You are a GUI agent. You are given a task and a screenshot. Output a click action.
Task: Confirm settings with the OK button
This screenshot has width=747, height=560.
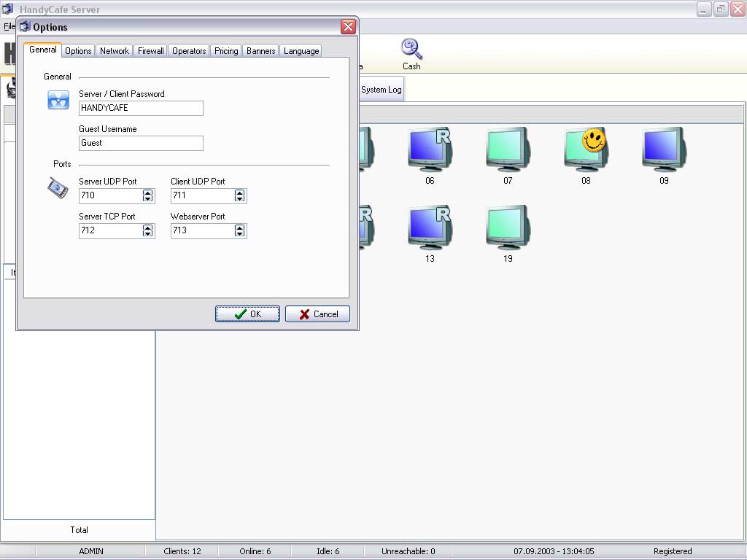[247, 314]
